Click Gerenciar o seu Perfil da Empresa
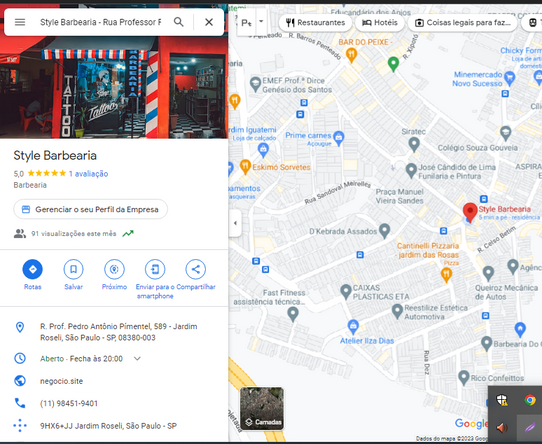 [x=91, y=209]
